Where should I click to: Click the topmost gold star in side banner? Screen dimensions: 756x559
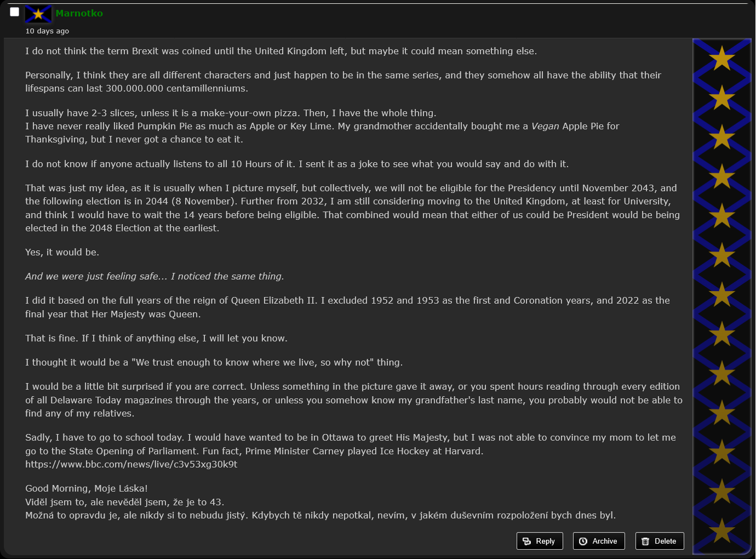point(722,58)
